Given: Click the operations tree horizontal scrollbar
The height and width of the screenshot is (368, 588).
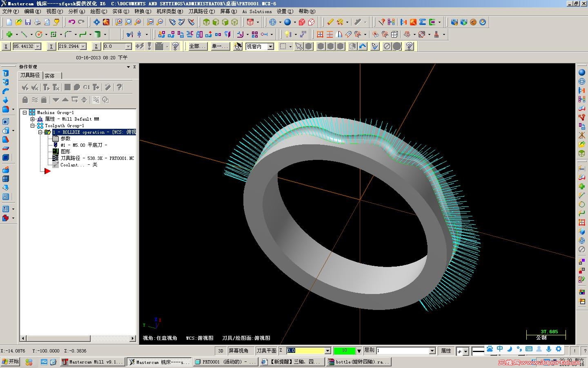Looking at the screenshot, I should click(x=78, y=338).
